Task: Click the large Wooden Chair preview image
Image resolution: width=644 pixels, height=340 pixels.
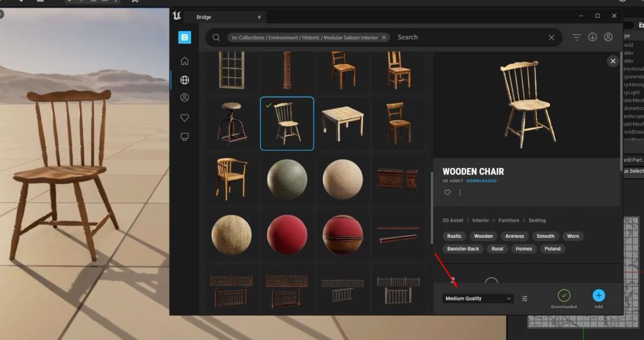Action: tap(528, 104)
